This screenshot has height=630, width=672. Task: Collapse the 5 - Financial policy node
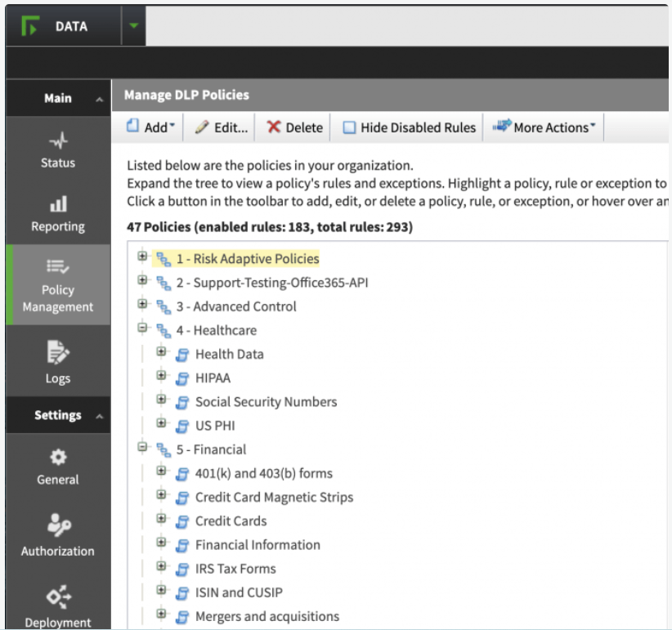[x=143, y=448]
